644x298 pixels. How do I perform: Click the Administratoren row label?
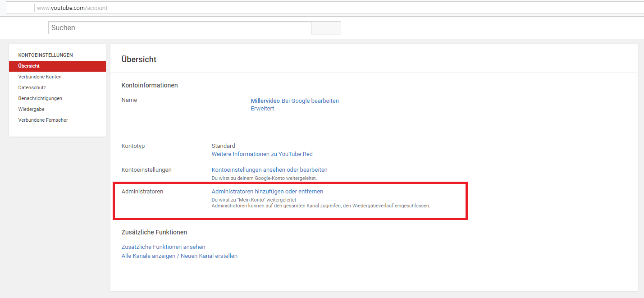coord(142,192)
